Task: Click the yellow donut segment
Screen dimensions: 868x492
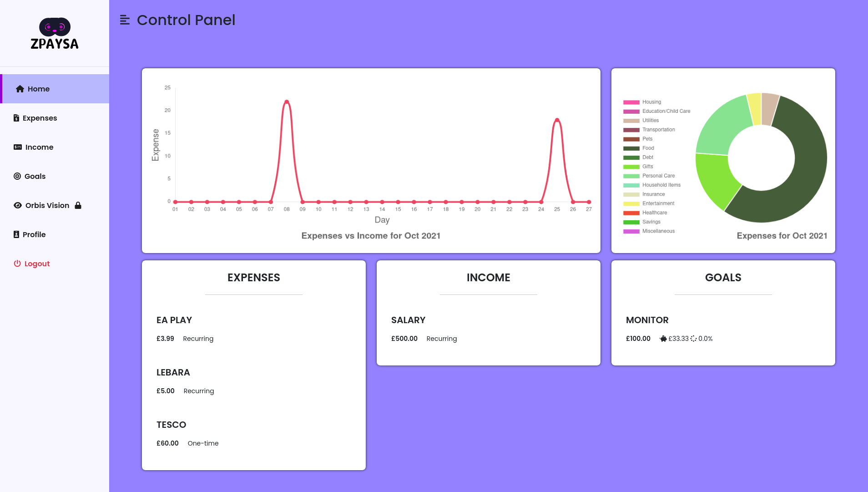Action: point(755,109)
